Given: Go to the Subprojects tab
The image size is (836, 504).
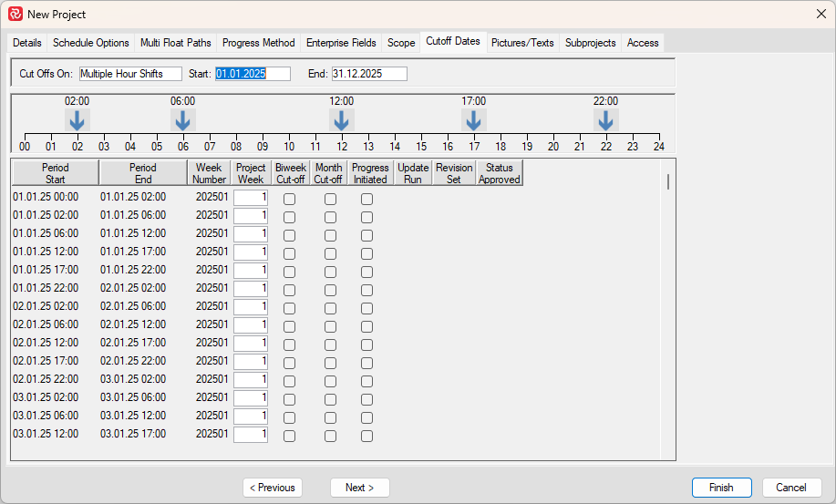Looking at the screenshot, I should [x=590, y=43].
